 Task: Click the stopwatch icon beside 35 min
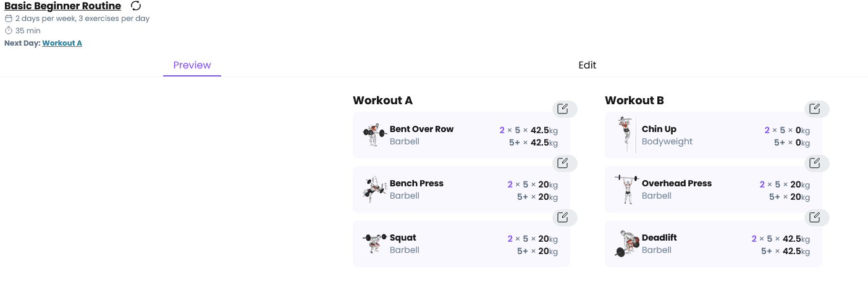click(x=9, y=31)
